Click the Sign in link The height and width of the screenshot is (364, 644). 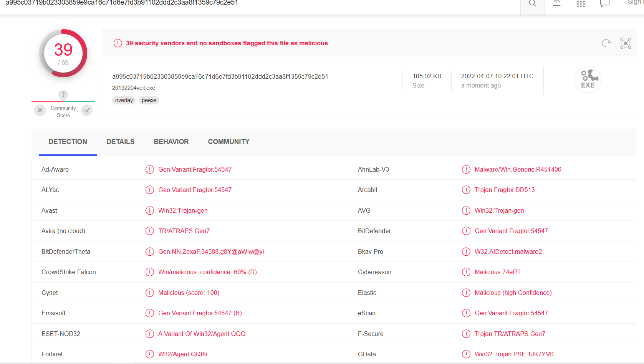click(x=635, y=3)
